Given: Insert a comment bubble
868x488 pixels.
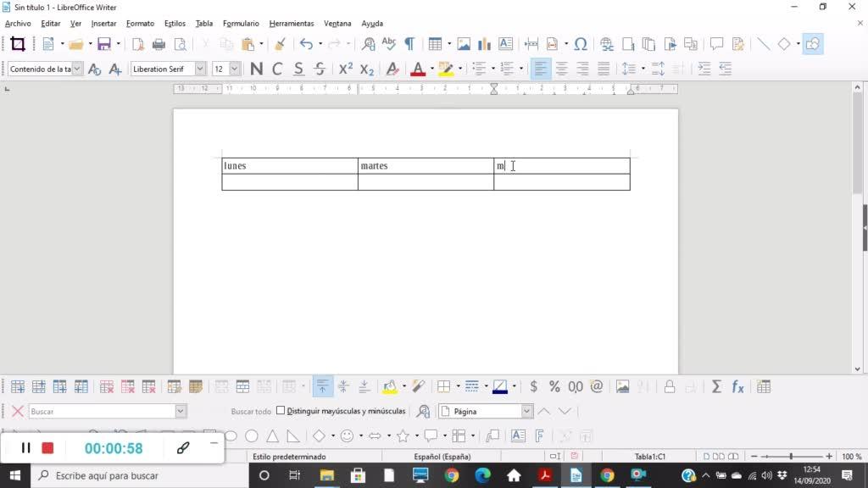Looking at the screenshot, I should (717, 44).
